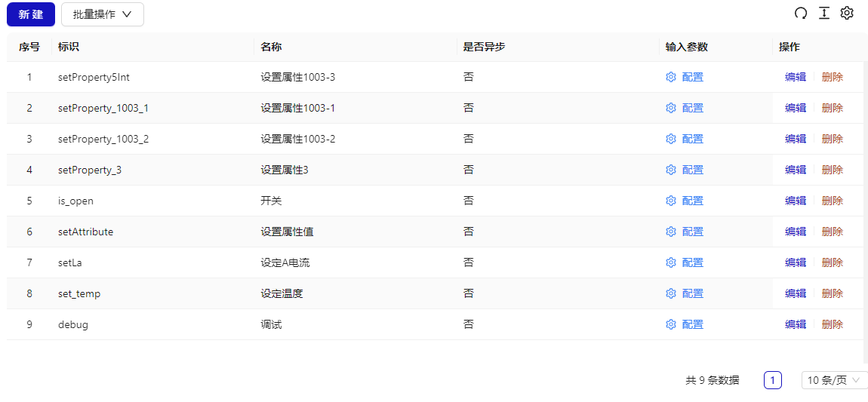The image size is (868, 402).
Task: Click the gear icon in the setLa row
Action: [670, 262]
